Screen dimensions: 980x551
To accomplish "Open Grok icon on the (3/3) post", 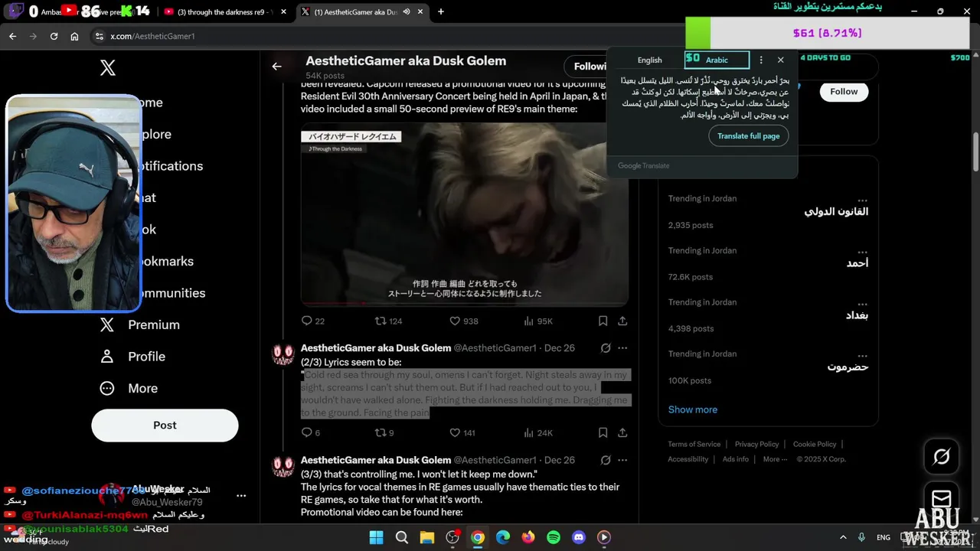I will coord(606,460).
